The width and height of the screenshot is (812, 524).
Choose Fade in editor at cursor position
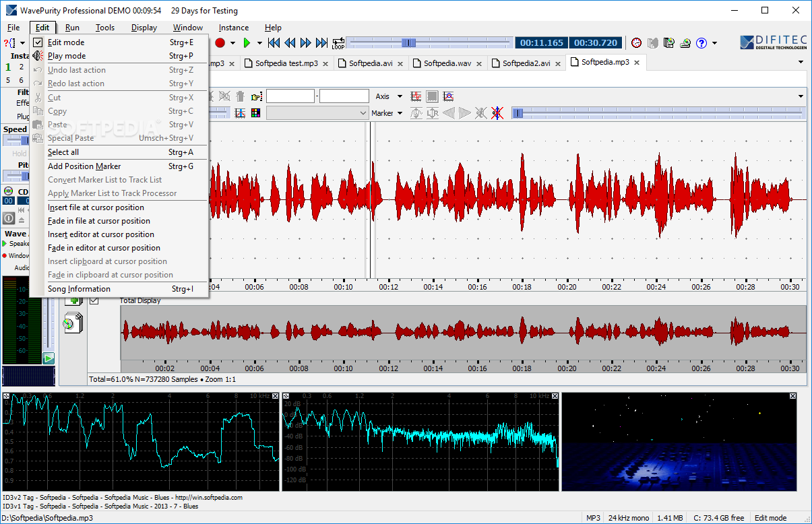pyautogui.click(x=119, y=248)
